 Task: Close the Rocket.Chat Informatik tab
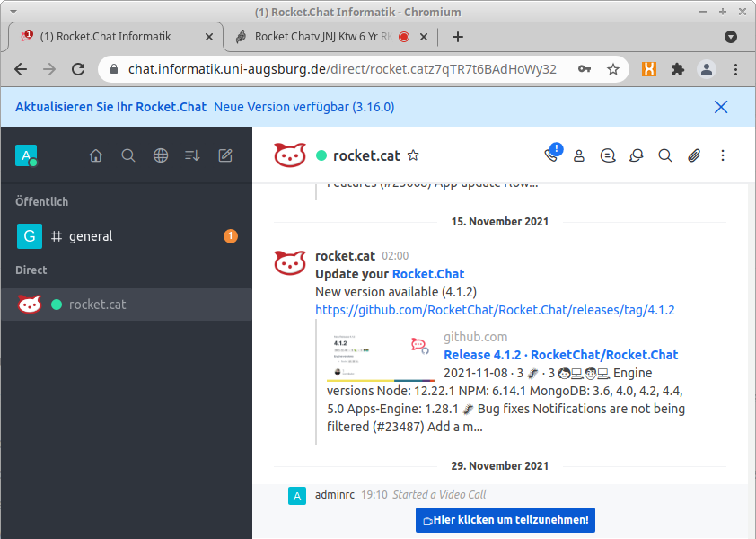coord(209,37)
